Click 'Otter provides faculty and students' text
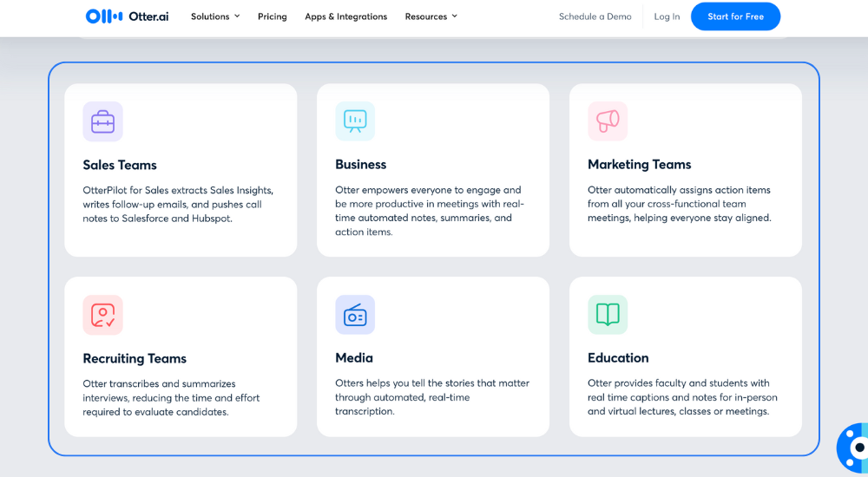This screenshot has width=868, height=477. [682, 397]
